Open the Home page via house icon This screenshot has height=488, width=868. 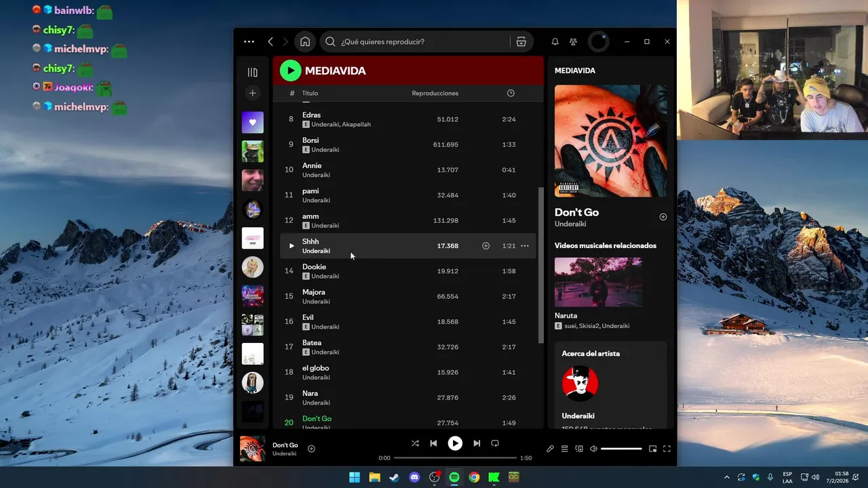305,41
